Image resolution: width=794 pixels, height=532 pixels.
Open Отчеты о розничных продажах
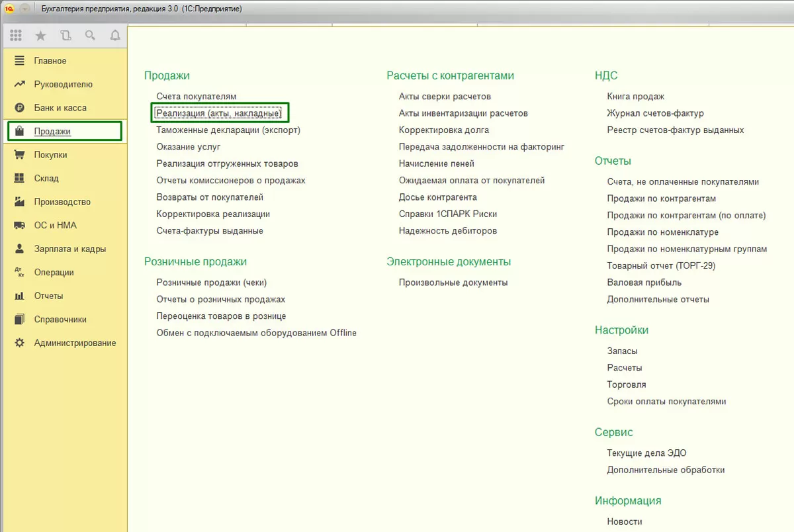click(x=221, y=299)
